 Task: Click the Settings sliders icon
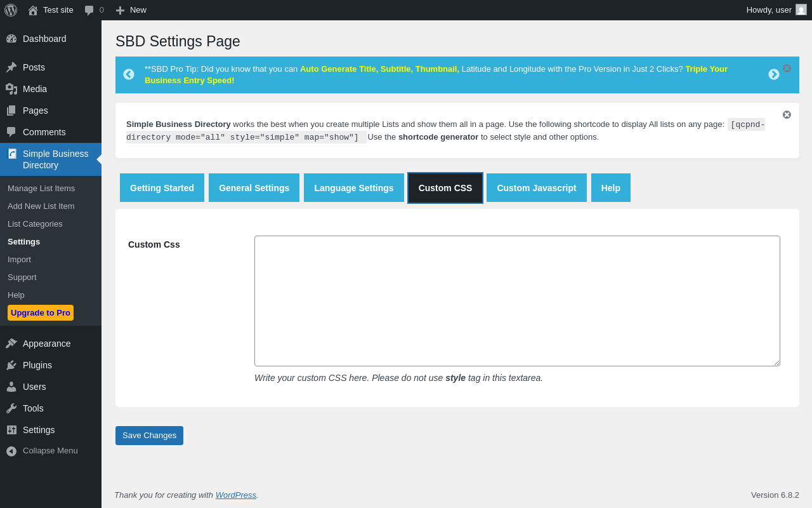[11, 430]
